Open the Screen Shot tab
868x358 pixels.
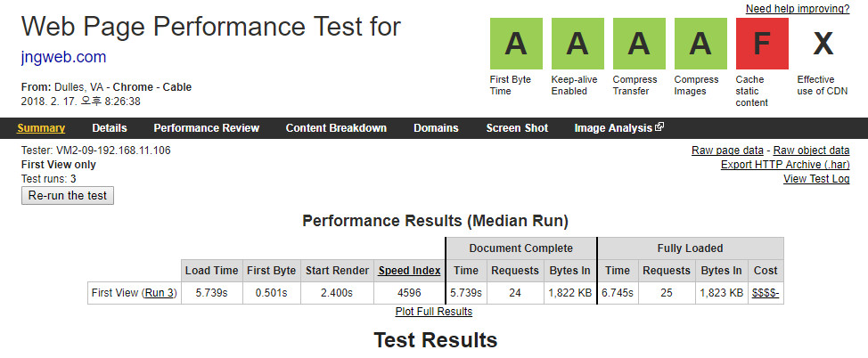[x=517, y=128]
